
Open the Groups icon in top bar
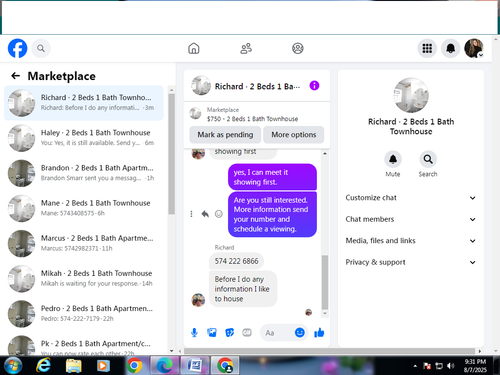298,48
